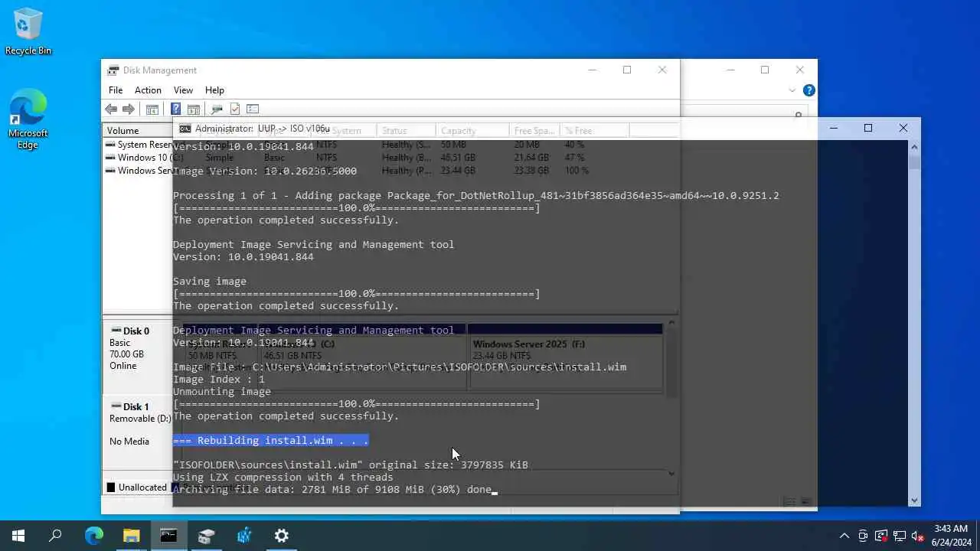
Task: Click the muted volume tray icon
Action: click(x=917, y=536)
